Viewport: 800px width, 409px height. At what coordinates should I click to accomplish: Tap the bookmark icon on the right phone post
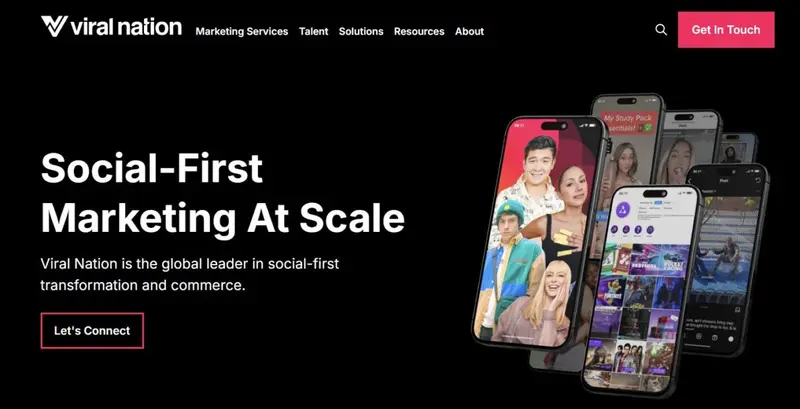pos(737,310)
